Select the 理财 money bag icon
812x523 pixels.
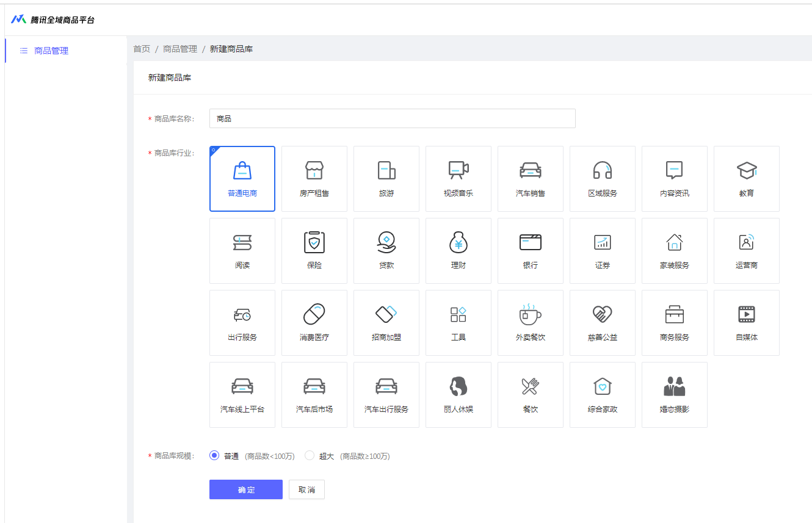point(459,242)
